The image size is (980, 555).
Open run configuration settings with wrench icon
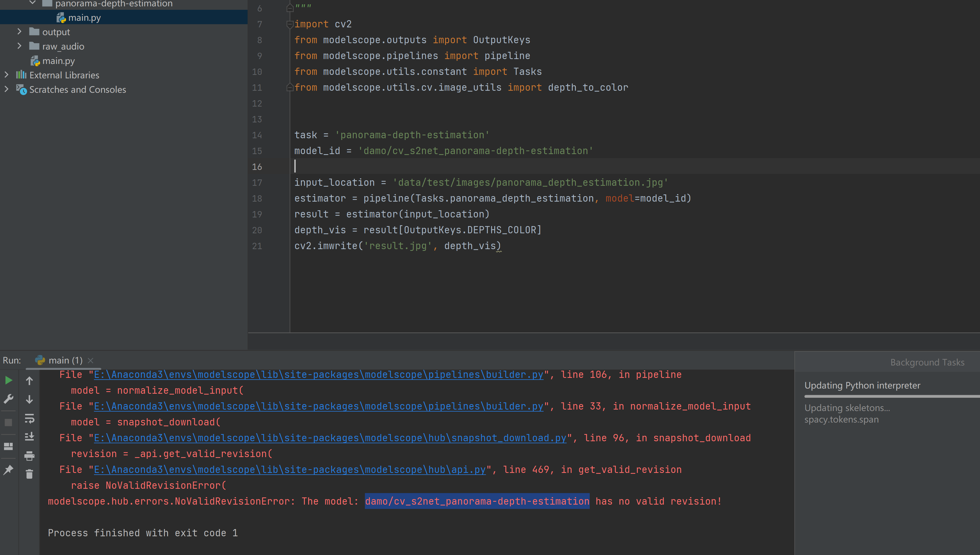8,398
